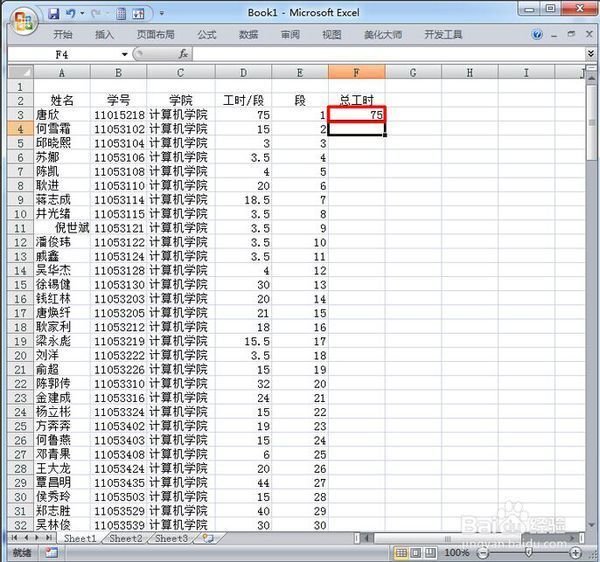Go to previous sheet navigation arrow
Screen dimensions: 600x562
click(x=26, y=538)
